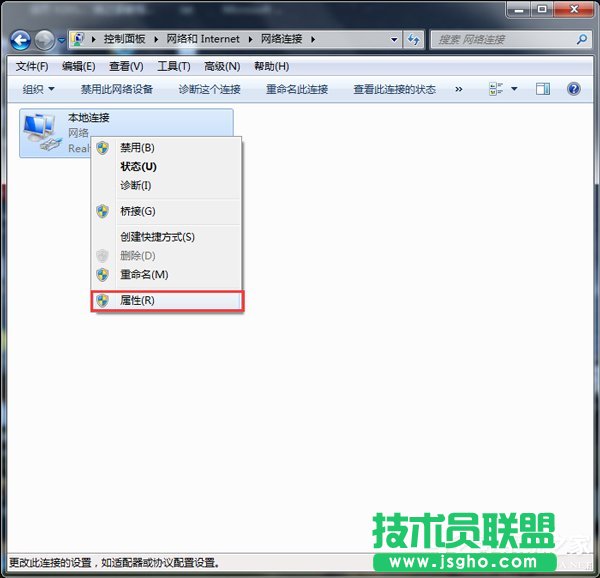Expand the arrow after 网络和 Internet

pyautogui.click(x=251, y=39)
